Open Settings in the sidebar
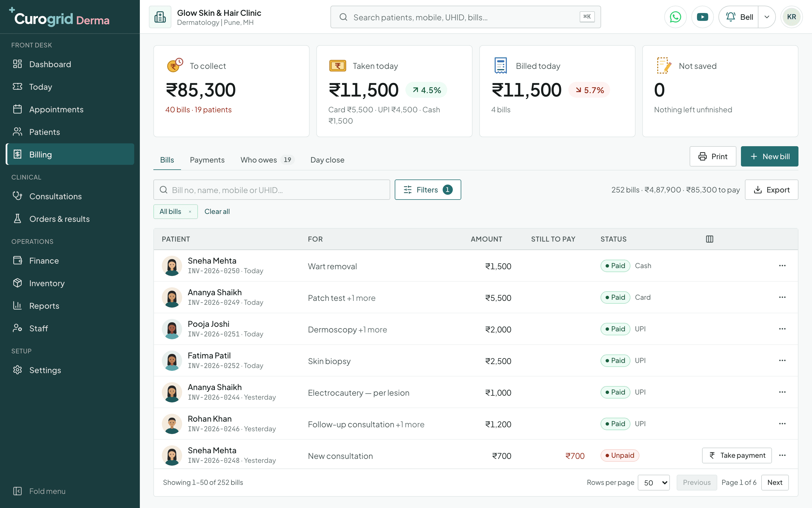The image size is (812, 508). [70, 370]
